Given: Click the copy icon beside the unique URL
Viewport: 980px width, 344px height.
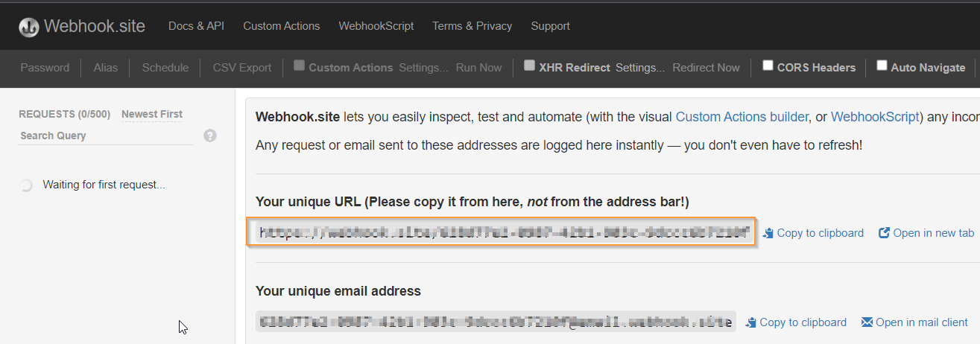Looking at the screenshot, I should (x=768, y=233).
